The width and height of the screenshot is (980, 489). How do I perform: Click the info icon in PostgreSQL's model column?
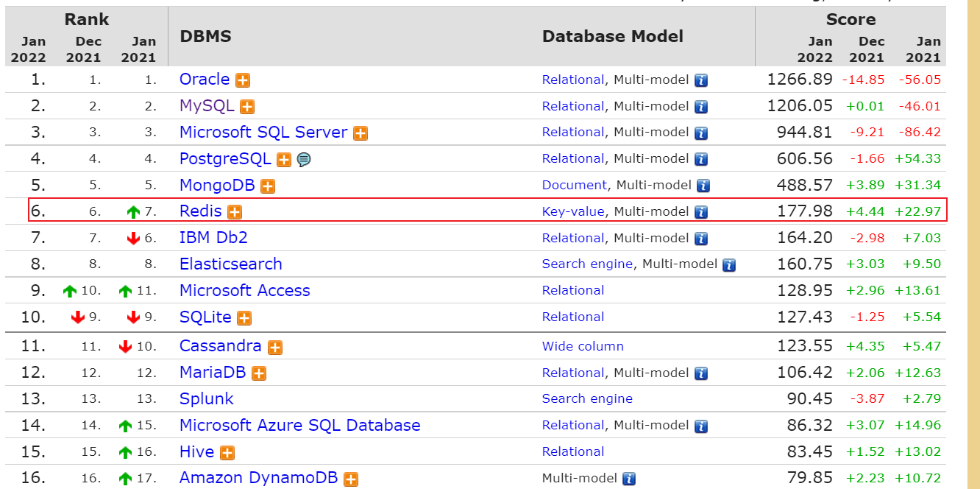coord(701,159)
